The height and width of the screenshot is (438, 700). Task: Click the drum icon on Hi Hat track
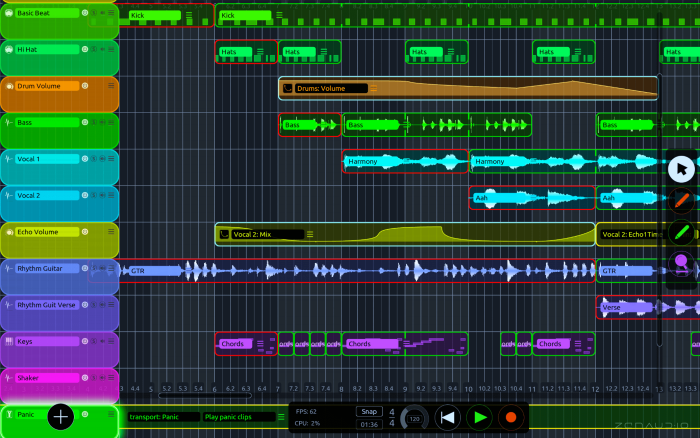click(9, 50)
